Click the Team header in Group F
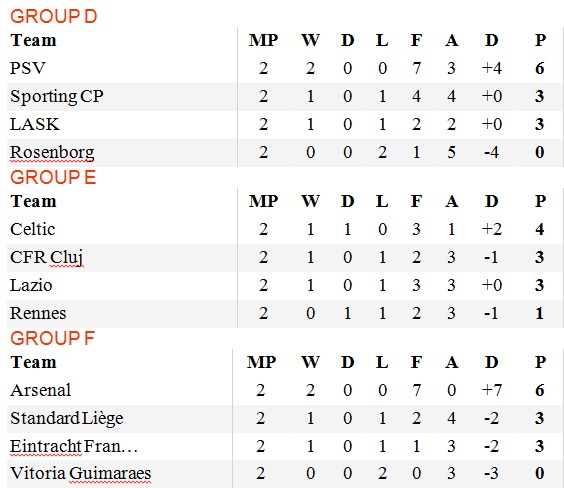This screenshot has height=488, width=564. pos(33,362)
